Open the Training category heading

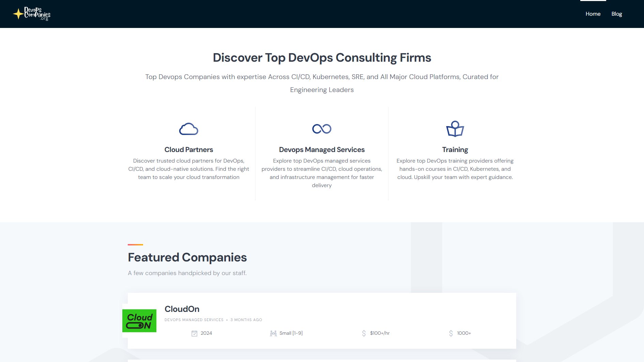pyautogui.click(x=455, y=150)
